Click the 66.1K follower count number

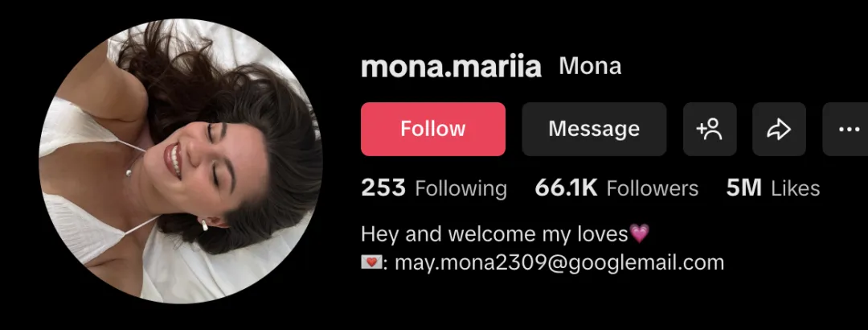[566, 188]
